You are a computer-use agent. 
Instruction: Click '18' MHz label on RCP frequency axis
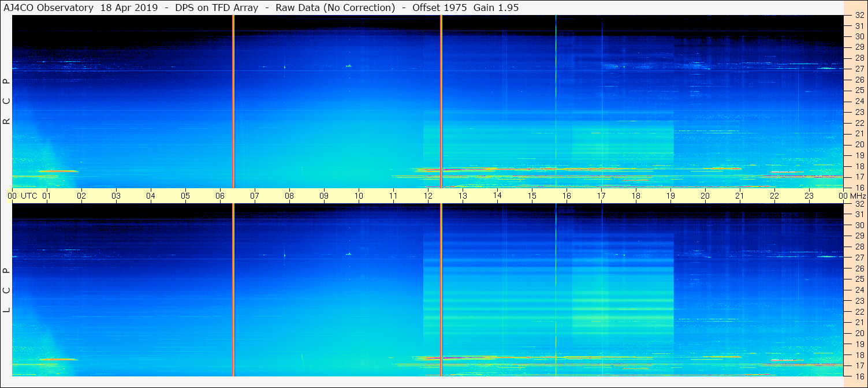(x=859, y=166)
